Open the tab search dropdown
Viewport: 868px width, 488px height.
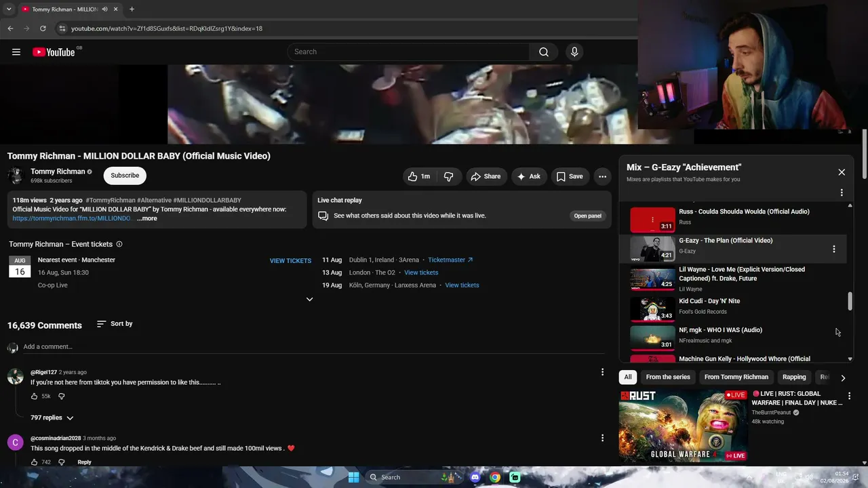[9, 9]
